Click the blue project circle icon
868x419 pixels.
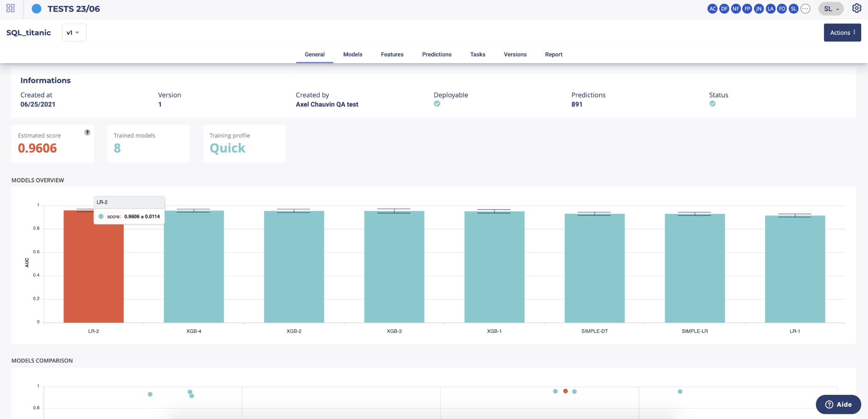pyautogui.click(x=37, y=9)
